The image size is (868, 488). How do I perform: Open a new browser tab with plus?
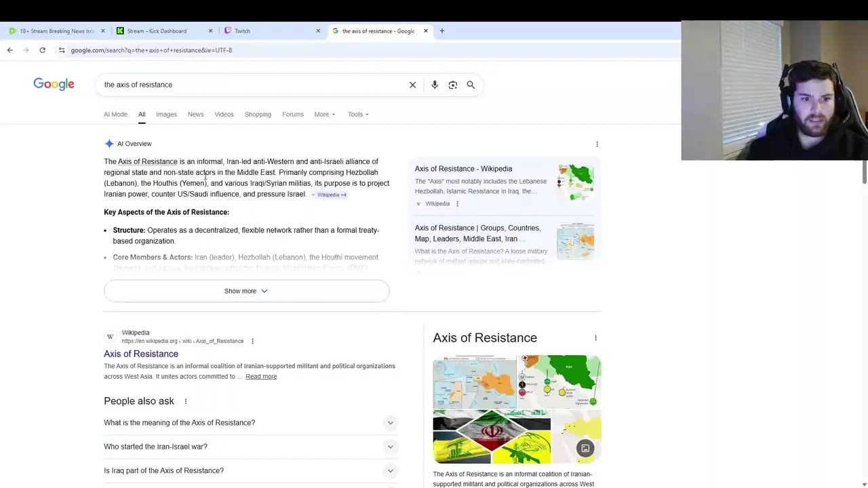click(441, 30)
